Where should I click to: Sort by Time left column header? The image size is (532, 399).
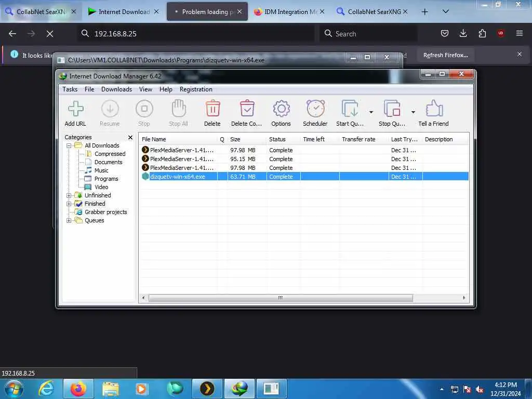[320, 139]
